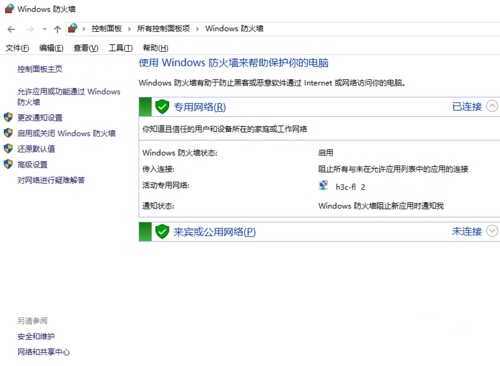Click the 来宾或公用网络(P) section heading
The image size is (500, 366).
pyautogui.click(x=215, y=232)
